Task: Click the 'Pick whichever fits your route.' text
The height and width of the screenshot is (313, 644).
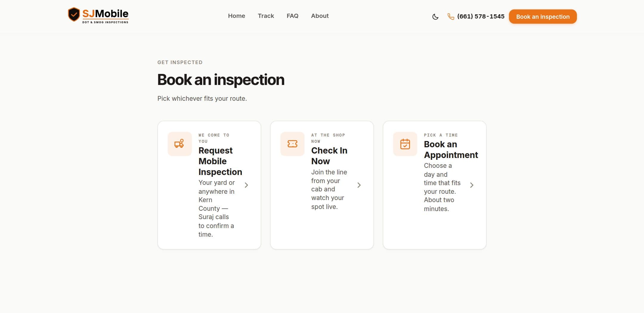Action: 202,99
